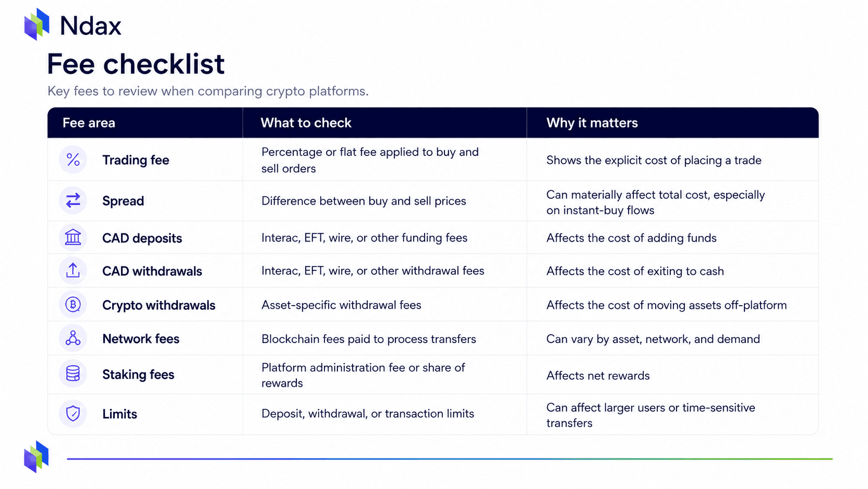
Task: Select the bank building icon for CAD deposits
Action: pyautogui.click(x=73, y=237)
